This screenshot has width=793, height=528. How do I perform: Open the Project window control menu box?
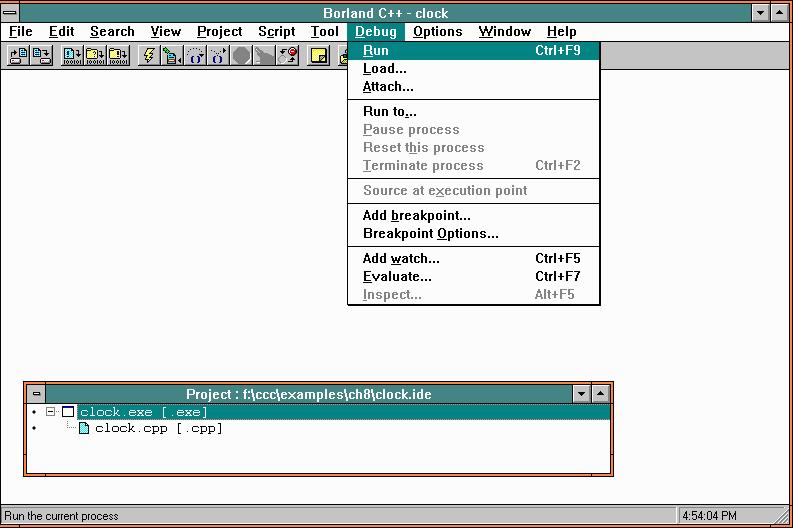tap(36, 394)
